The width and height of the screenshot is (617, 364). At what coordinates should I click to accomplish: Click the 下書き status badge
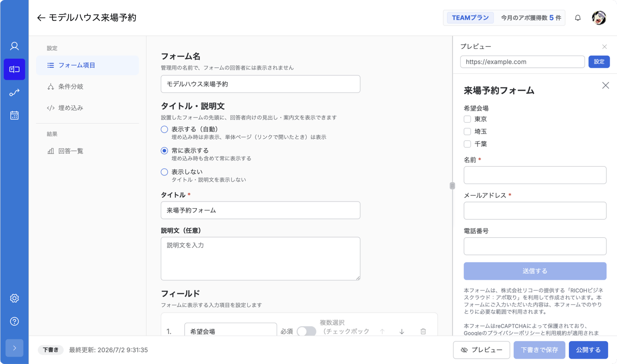51,350
